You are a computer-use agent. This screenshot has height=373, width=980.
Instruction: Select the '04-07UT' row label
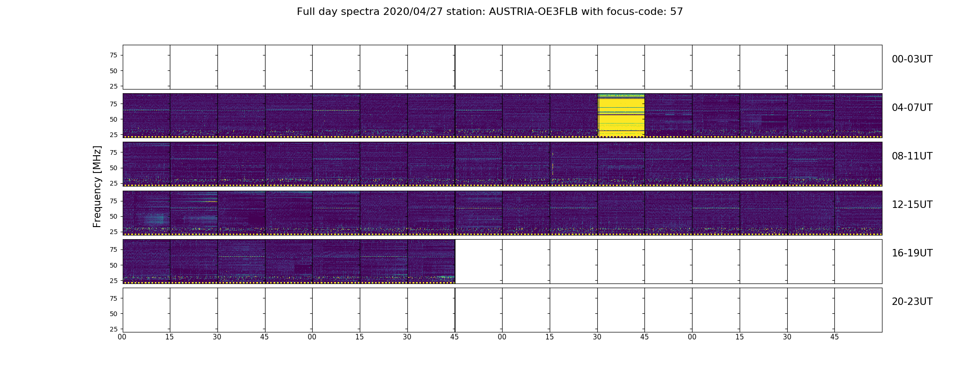pyautogui.click(x=912, y=108)
